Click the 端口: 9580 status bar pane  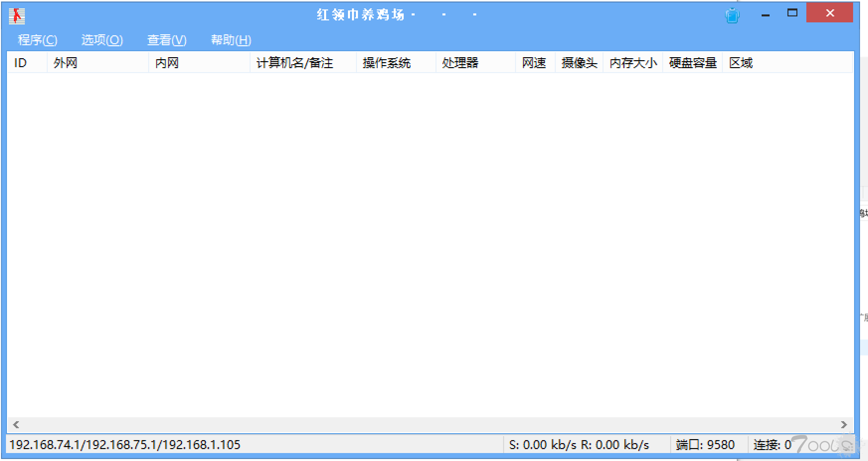tap(705, 445)
